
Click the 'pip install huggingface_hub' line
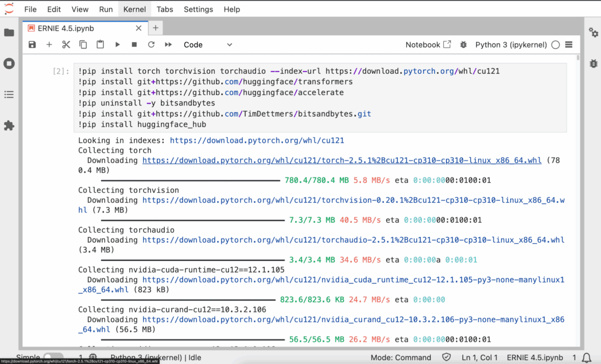tap(142, 124)
